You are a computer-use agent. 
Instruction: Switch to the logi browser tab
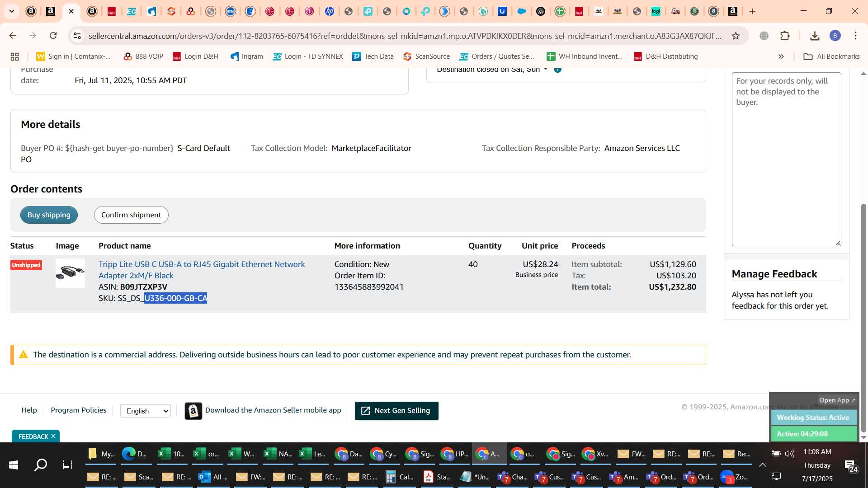[656, 11]
